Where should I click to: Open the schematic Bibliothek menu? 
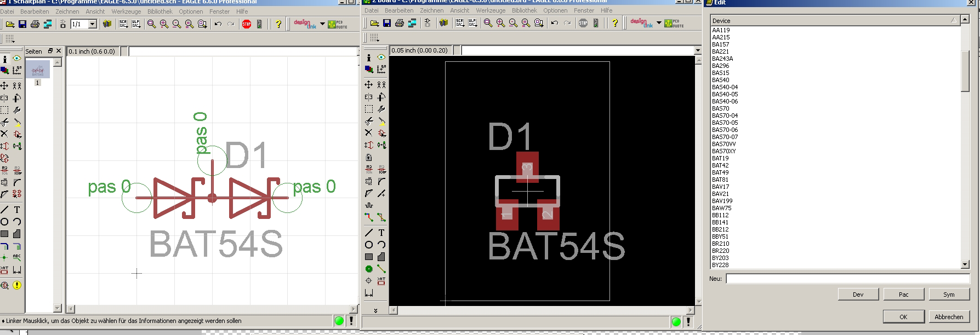pos(160,11)
